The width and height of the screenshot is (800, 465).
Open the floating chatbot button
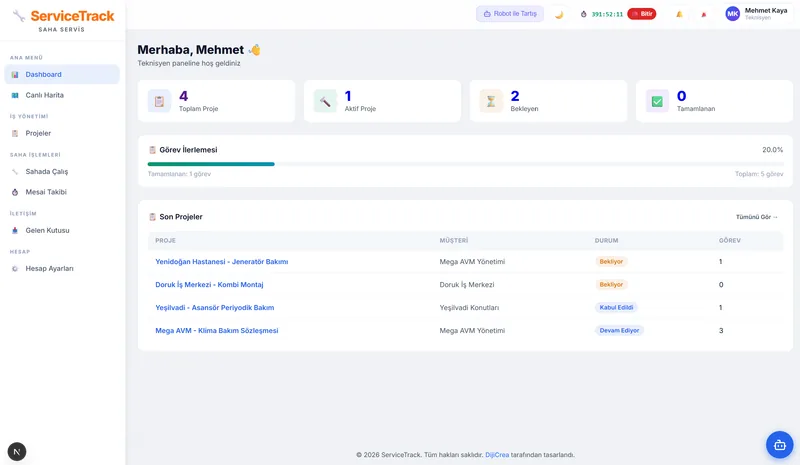[780, 445]
